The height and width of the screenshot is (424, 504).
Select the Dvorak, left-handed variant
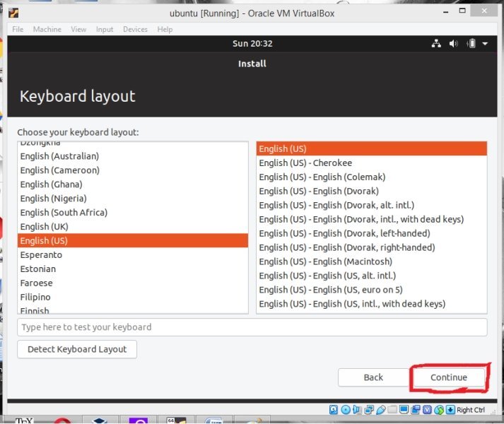point(372,233)
